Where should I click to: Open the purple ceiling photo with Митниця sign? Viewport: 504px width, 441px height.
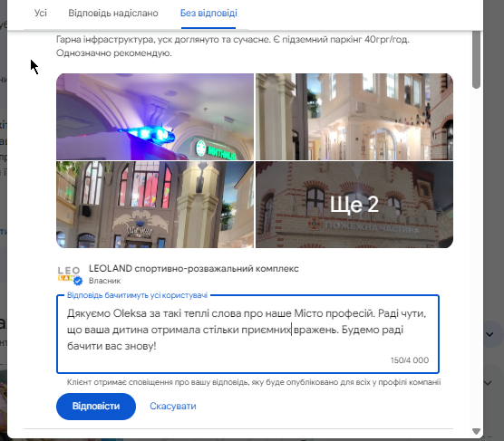coord(155,117)
